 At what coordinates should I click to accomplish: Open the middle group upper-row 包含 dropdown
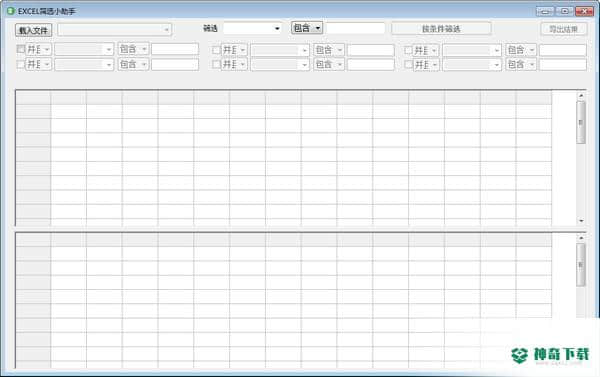pos(329,50)
